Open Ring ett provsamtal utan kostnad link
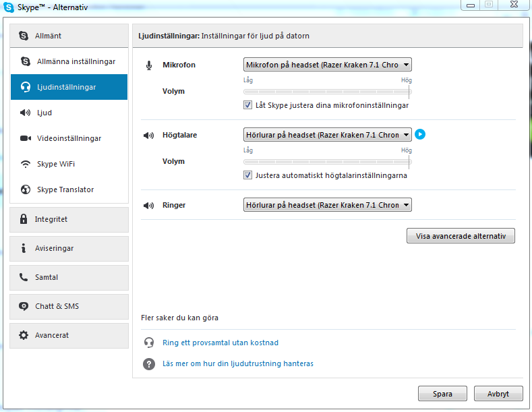The height and width of the screenshot is (412, 532). (220, 343)
